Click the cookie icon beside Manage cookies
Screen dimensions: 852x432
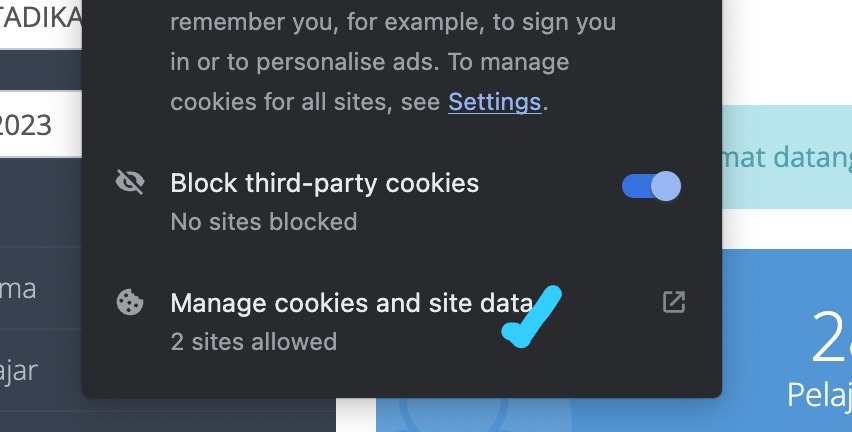click(130, 302)
